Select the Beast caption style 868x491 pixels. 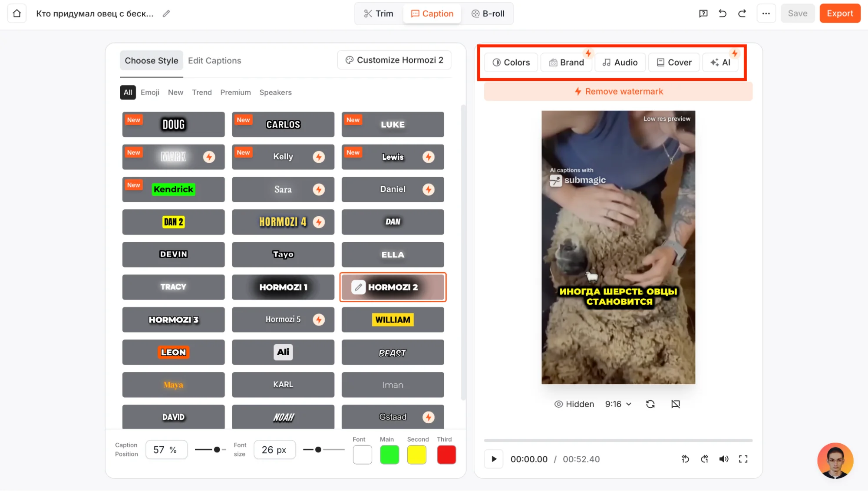(x=393, y=352)
